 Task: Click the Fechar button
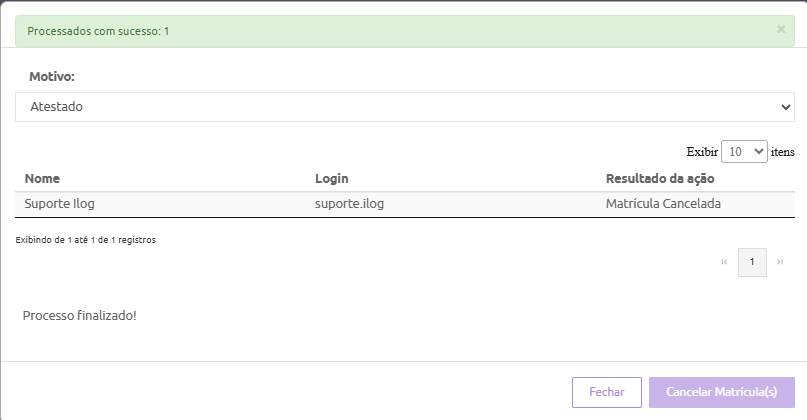[x=606, y=392]
